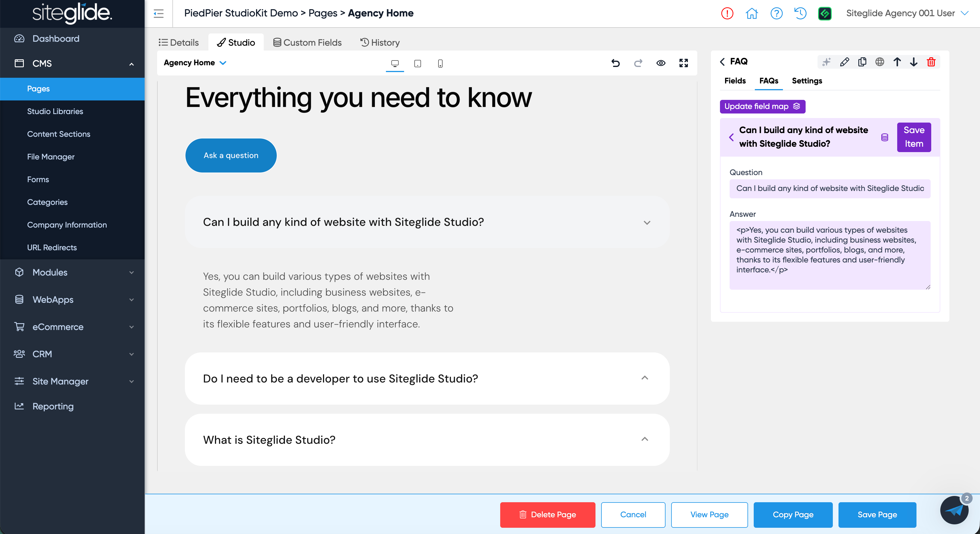The image size is (980, 534).
Task: Go back from the FAQ item editor
Action: click(x=731, y=137)
